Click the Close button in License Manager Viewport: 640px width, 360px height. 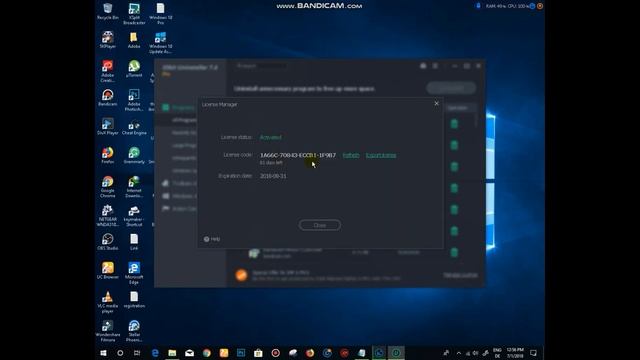(x=320, y=225)
